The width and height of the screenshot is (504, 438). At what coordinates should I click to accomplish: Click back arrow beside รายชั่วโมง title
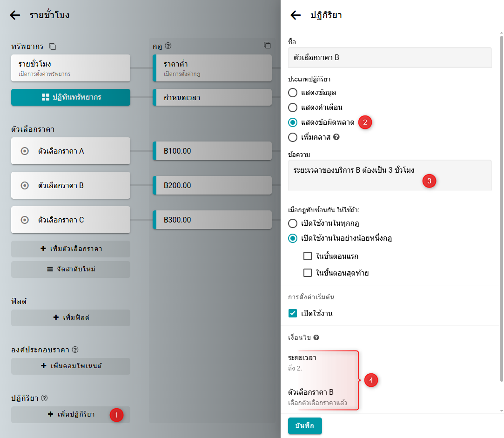[15, 15]
